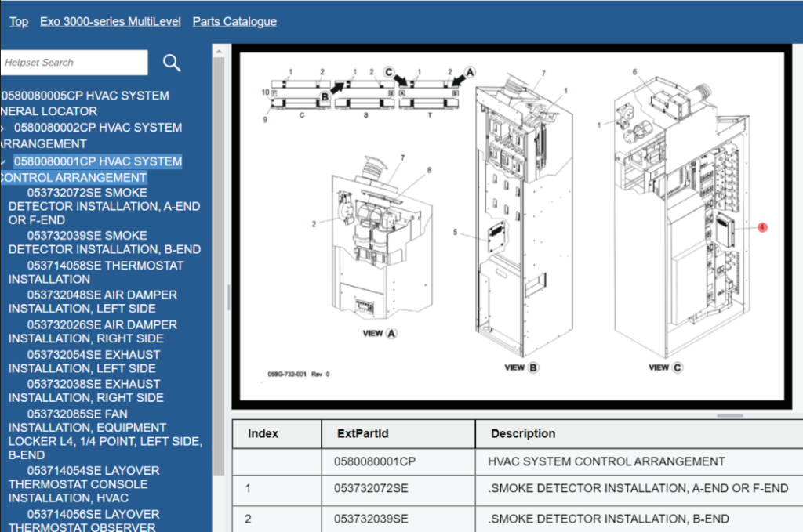Click the horizontal splitter handle below the diagram
Screen dimensions: 803x532
[730, 415]
